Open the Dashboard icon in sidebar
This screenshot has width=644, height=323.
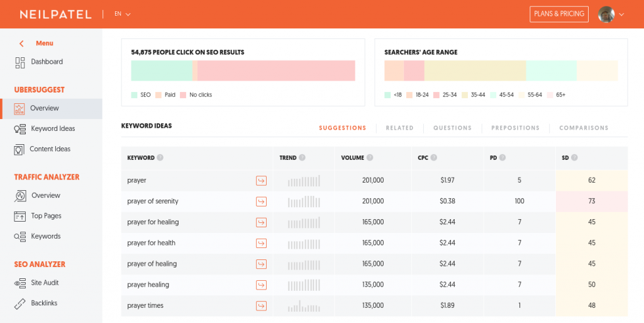pyautogui.click(x=19, y=62)
